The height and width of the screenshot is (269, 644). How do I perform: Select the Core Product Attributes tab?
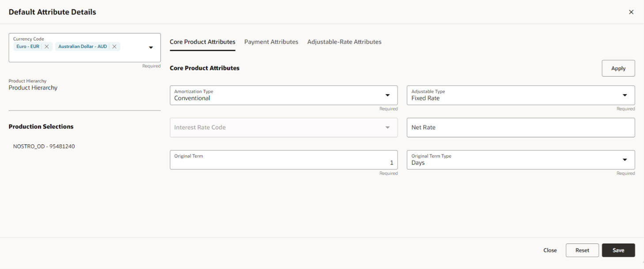click(202, 42)
